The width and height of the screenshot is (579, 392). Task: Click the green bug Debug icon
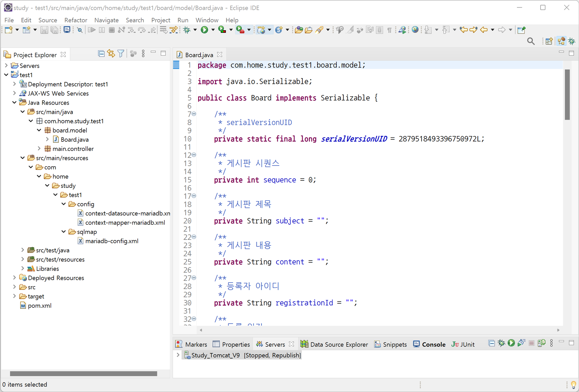click(x=187, y=30)
